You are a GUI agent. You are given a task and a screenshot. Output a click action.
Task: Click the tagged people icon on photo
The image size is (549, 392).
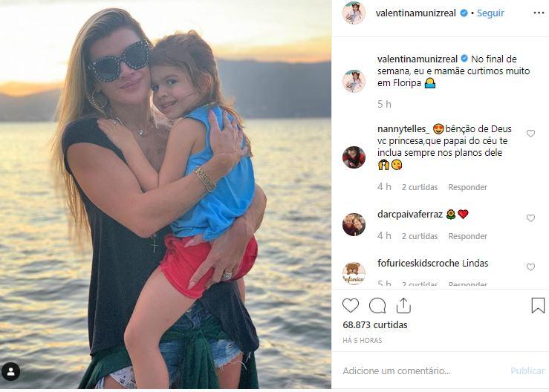11,371
